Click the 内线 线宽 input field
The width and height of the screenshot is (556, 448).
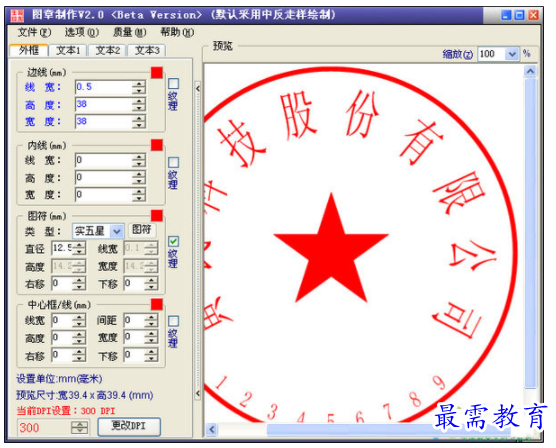(x=104, y=160)
